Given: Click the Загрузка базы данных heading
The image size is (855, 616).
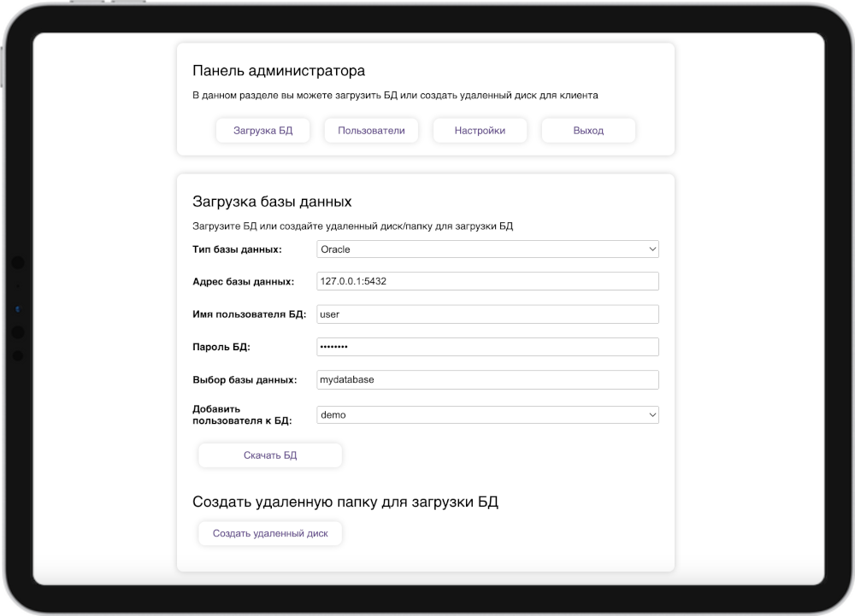Looking at the screenshot, I should (272, 202).
